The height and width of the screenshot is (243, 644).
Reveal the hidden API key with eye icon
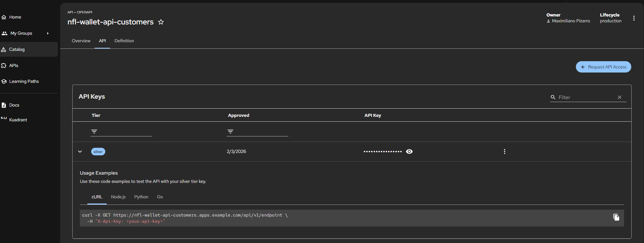click(x=409, y=152)
